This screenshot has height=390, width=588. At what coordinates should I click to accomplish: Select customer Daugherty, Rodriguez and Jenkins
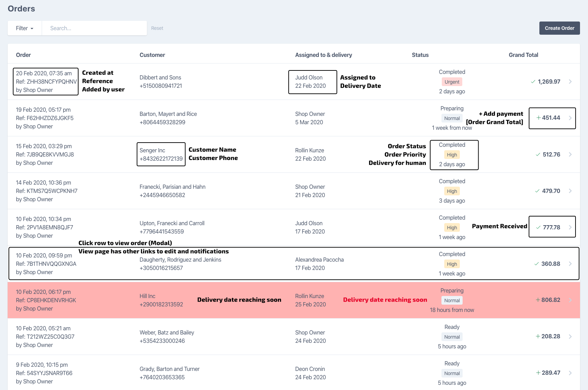click(x=180, y=260)
